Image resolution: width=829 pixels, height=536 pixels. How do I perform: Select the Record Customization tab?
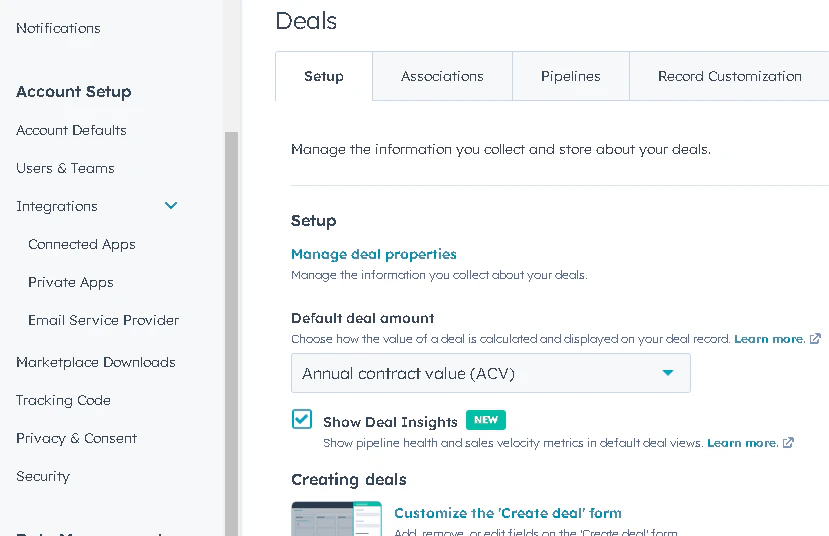[730, 76]
